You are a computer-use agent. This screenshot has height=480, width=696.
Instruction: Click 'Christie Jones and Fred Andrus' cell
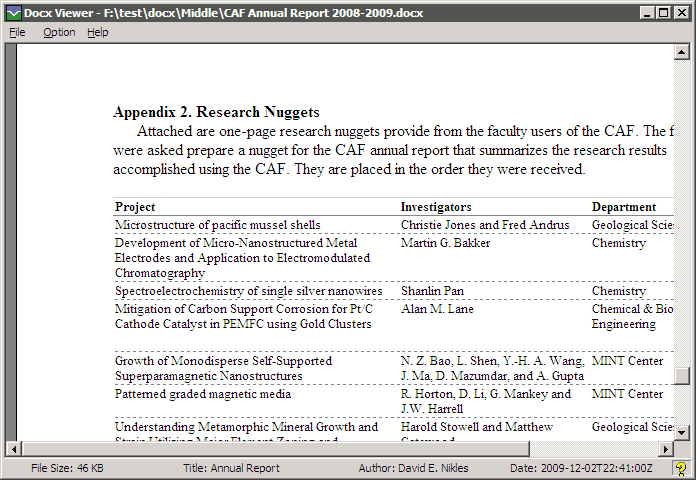(x=485, y=225)
